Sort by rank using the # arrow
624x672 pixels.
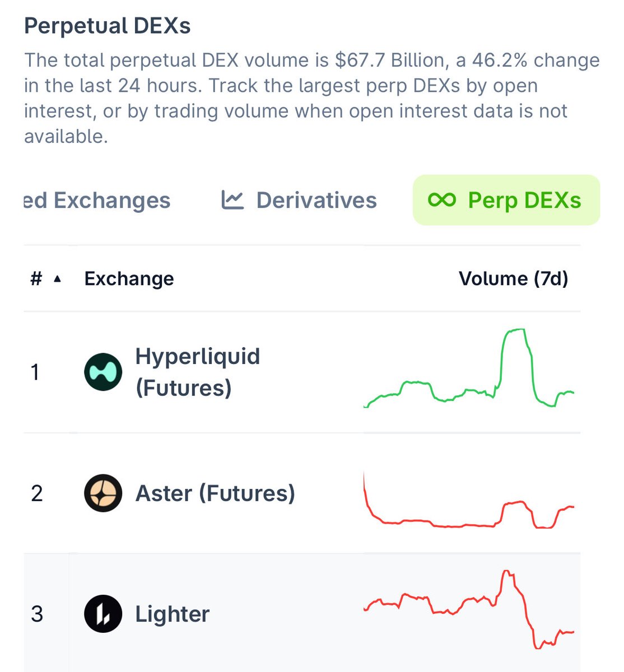(57, 279)
